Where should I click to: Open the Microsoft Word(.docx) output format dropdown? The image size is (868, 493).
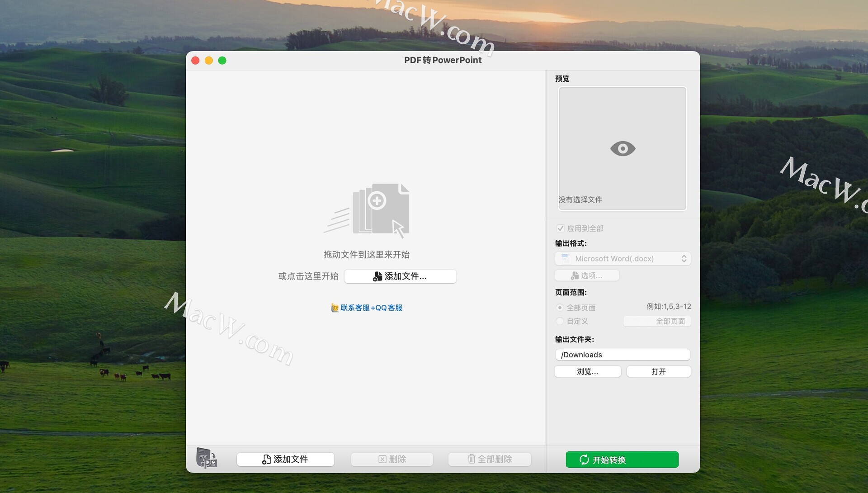click(x=623, y=259)
